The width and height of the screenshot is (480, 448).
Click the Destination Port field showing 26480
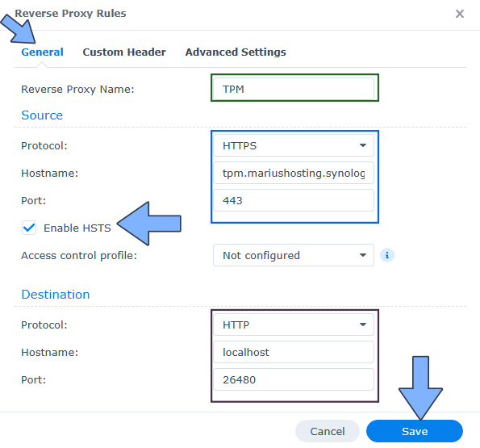[x=294, y=379]
